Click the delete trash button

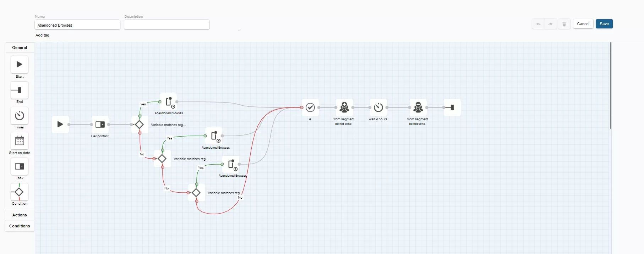click(564, 24)
